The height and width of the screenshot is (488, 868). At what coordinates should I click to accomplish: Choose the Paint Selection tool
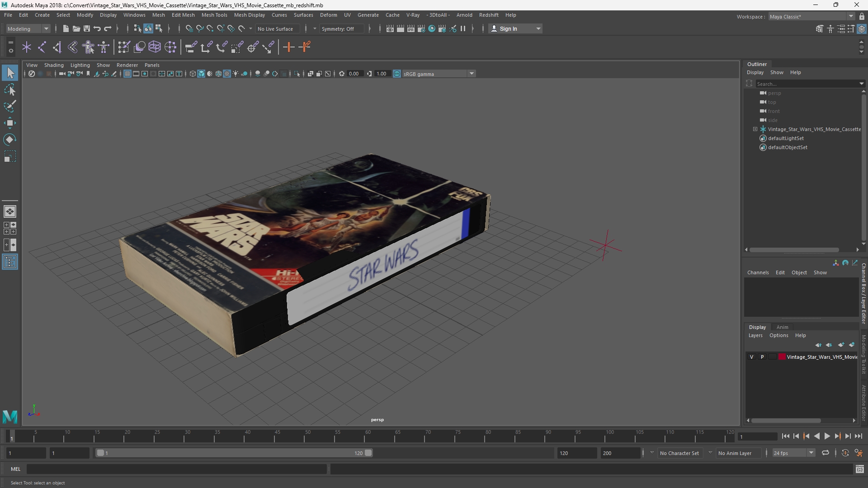click(10, 106)
